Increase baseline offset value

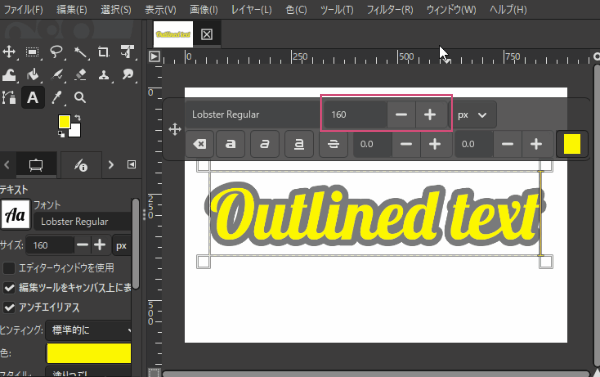435,144
